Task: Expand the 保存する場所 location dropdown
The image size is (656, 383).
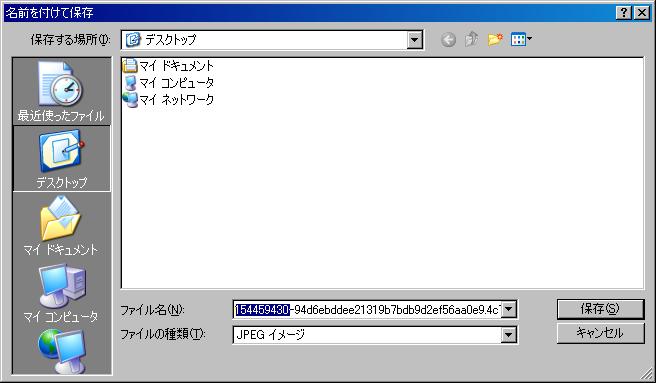Action: (415, 40)
